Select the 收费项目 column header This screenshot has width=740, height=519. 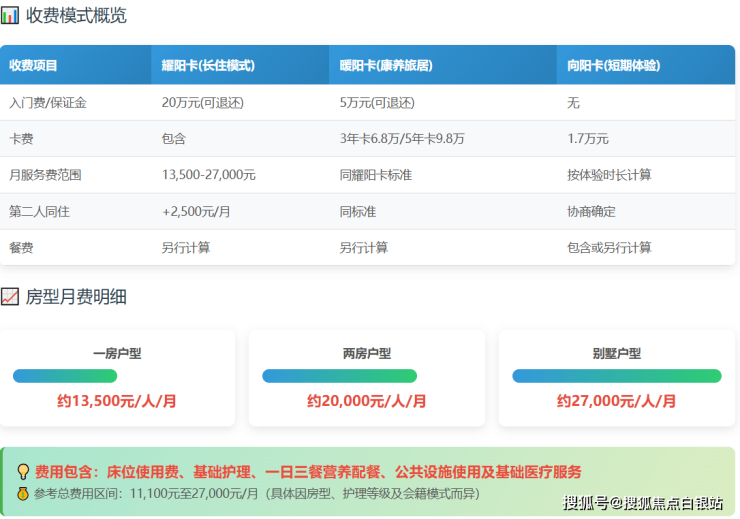click(34, 66)
